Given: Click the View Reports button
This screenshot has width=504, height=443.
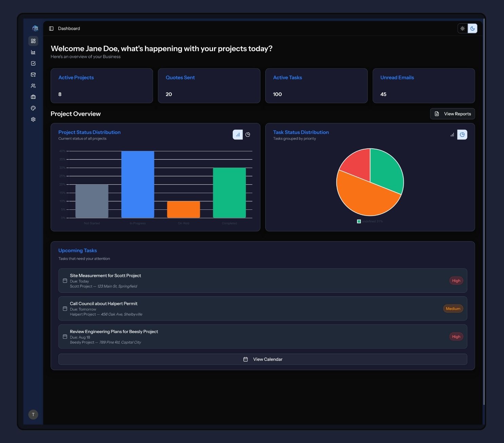Looking at the screenshot, I should (452, 114).
